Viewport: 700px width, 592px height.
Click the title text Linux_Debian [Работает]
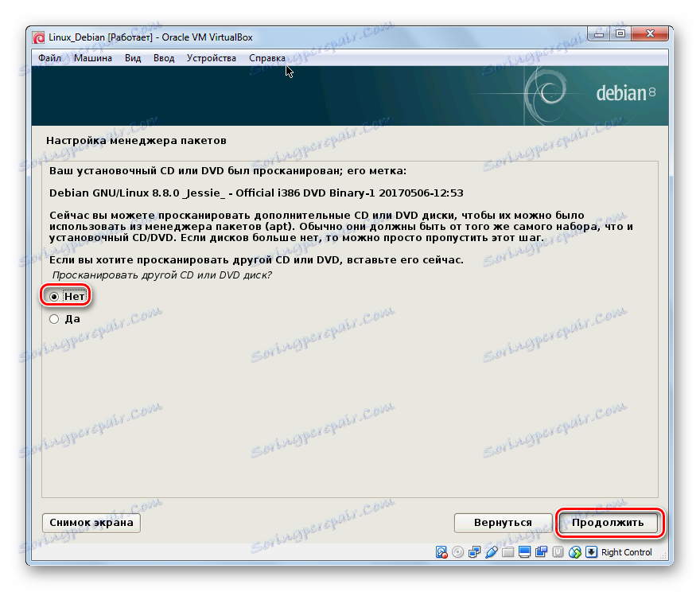pos(100,37)
